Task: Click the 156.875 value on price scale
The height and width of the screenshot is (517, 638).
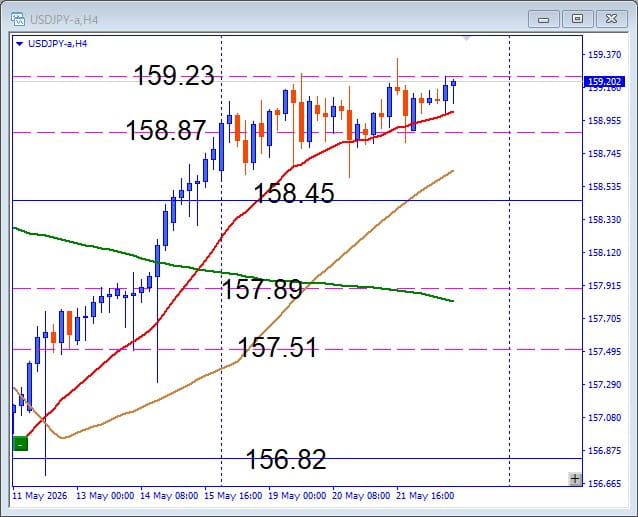Action: (605, 451)
